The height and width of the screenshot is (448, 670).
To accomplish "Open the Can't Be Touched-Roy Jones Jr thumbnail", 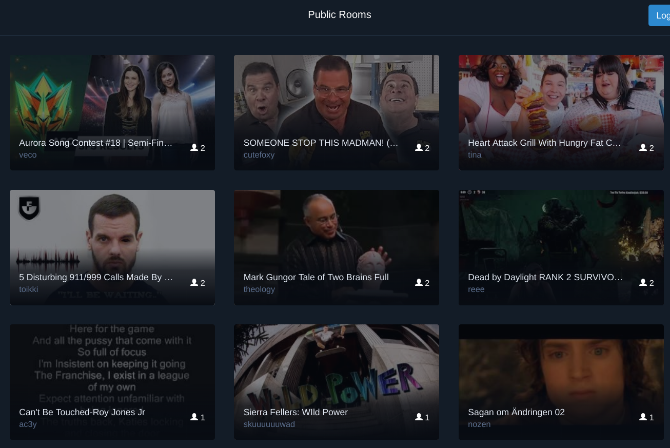I will click(x=112, y=382).
